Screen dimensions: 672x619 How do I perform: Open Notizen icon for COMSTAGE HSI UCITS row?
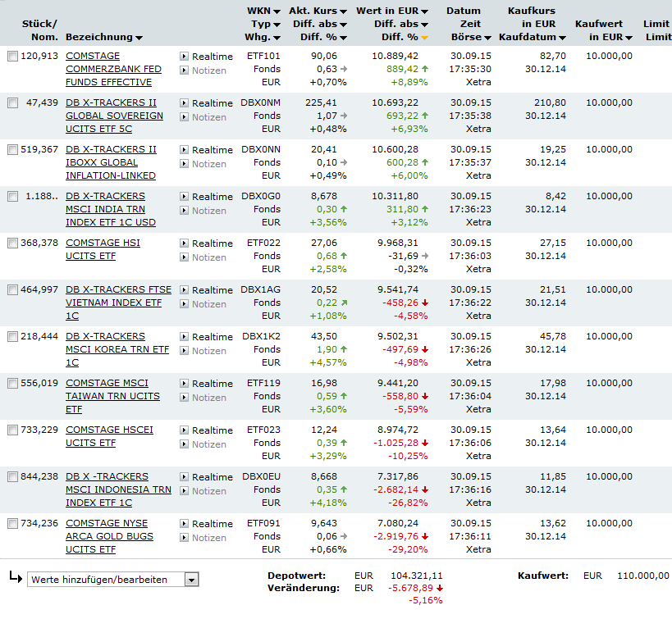coord(184,257)
